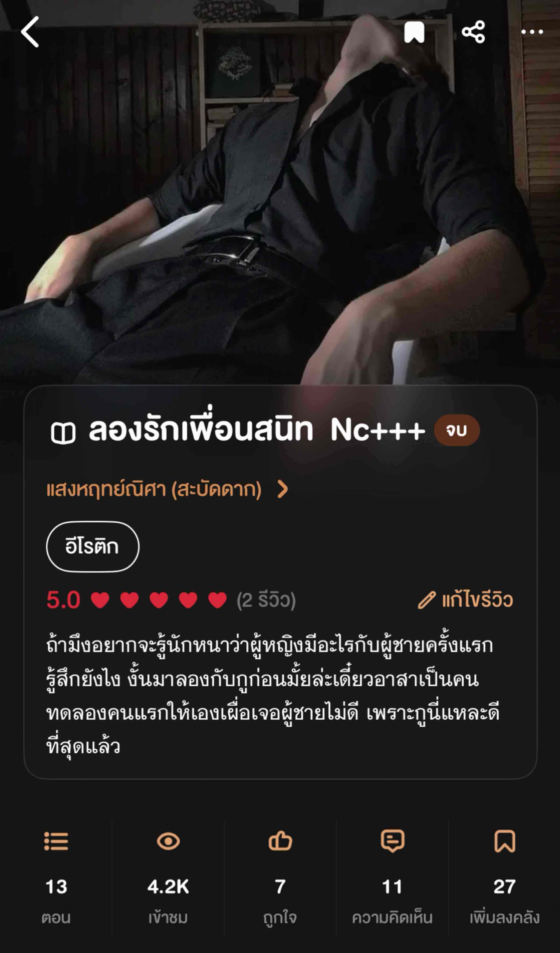Open the (2 รีวิว) reviews count
Viewport: 560px width, 953px height.
tap(266, 600)
